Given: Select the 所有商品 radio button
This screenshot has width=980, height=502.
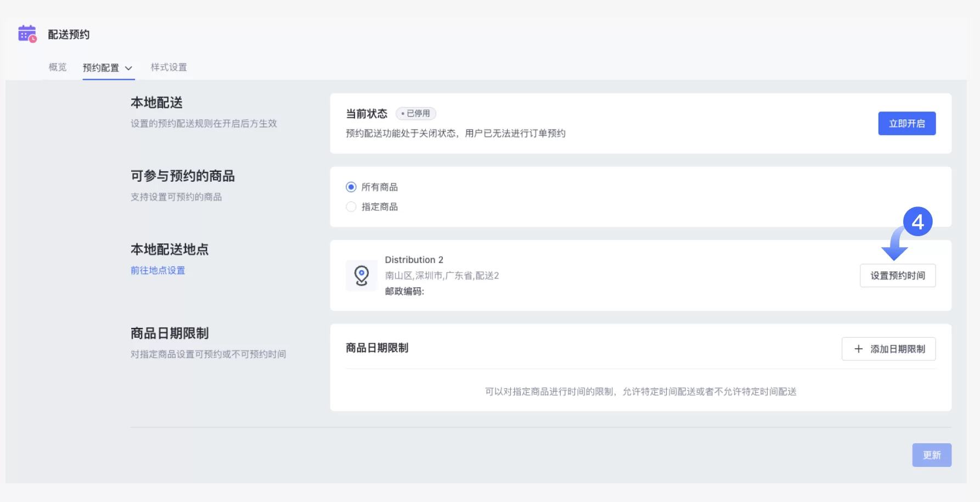Looking at the screenshot, I should [x=351, y=187].
